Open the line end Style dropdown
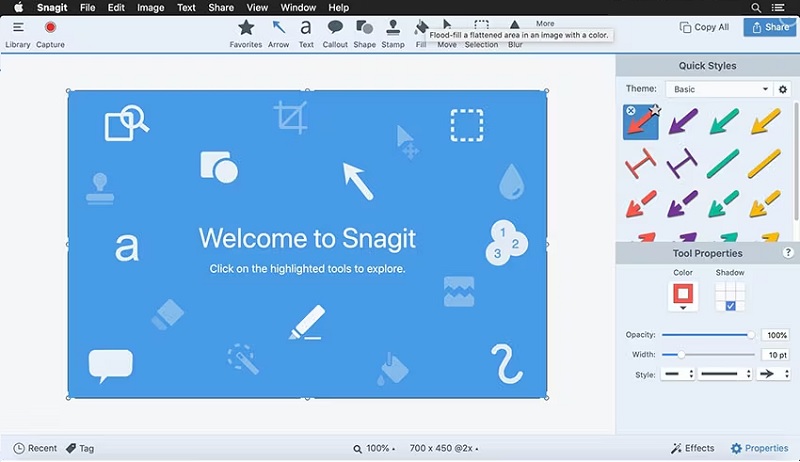Screen dimensions: 800x462 pos(726,374)
